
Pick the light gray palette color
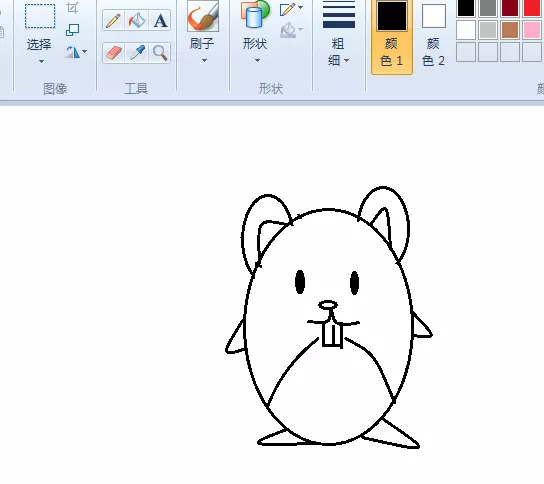(488, 30)
